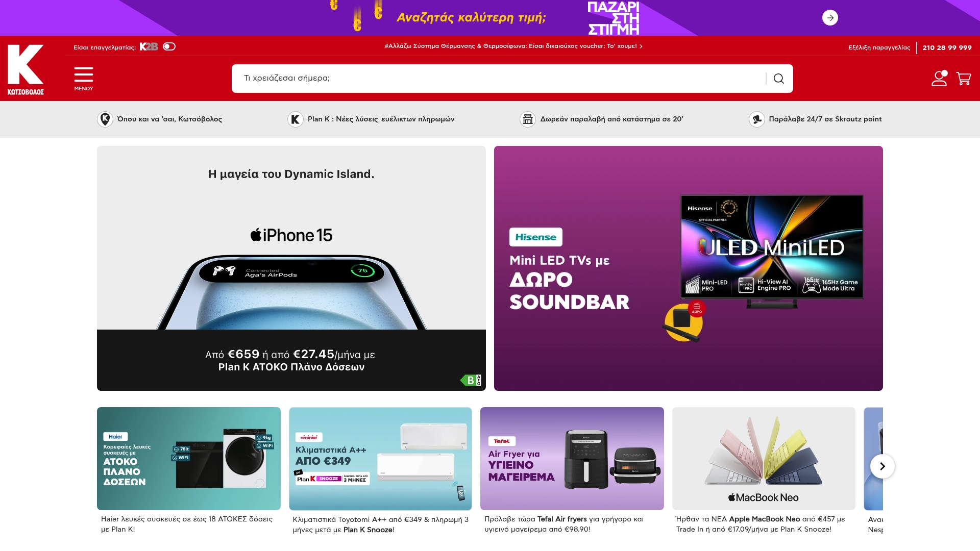This screenshot has height=551, width=980.
Task: Open the Haier ΑΤΟΚΟ ΠΛΑΝΟ ΔΟΣΕΩΝ card
Action: point(189,459)
